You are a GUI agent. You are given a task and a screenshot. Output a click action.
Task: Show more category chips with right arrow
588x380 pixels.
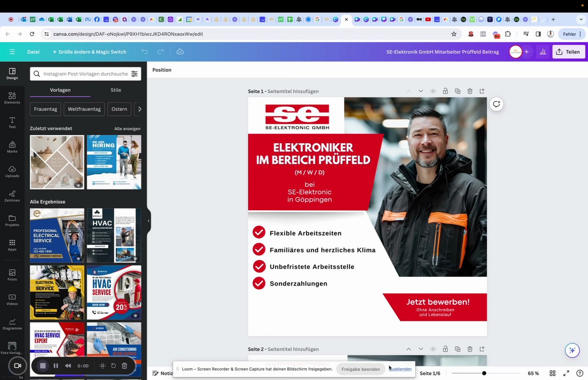[140, 109]
